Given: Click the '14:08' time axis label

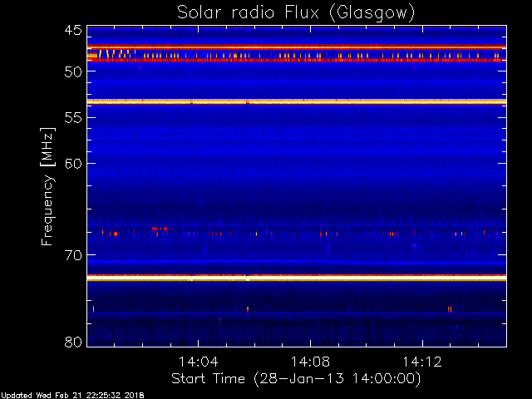Looking at the screenshot, I should click(x=310, y=362).
